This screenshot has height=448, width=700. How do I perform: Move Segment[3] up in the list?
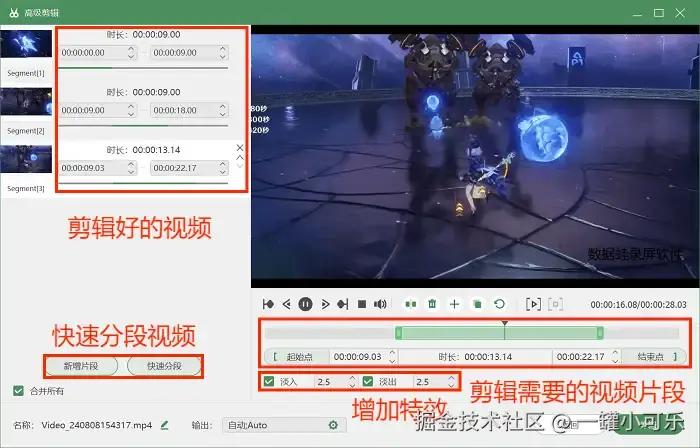pos(240,158)
